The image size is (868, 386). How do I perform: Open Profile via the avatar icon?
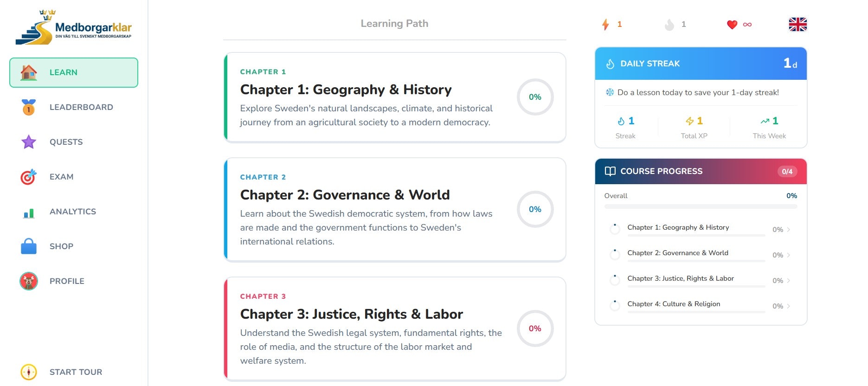[29, 281]
